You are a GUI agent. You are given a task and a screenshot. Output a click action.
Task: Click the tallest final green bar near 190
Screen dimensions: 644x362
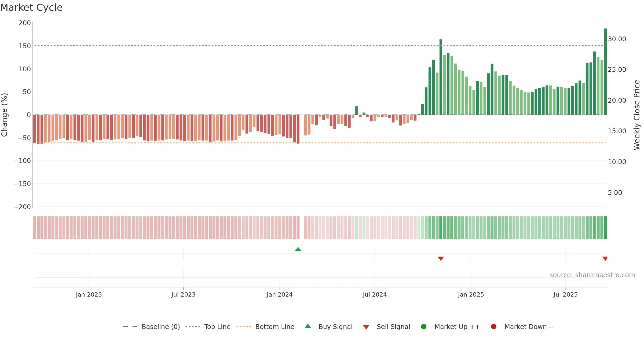(x=605, y=72)
